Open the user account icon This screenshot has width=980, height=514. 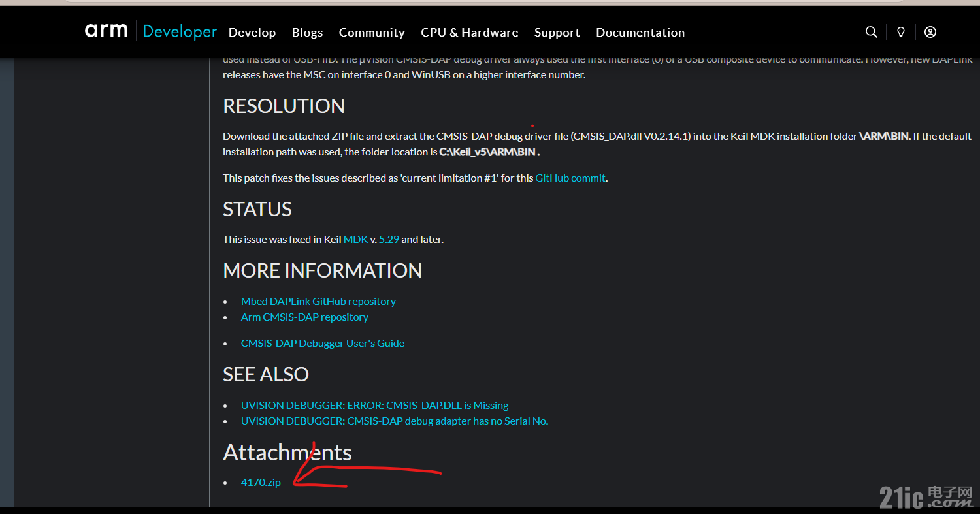tap(930, 32)
